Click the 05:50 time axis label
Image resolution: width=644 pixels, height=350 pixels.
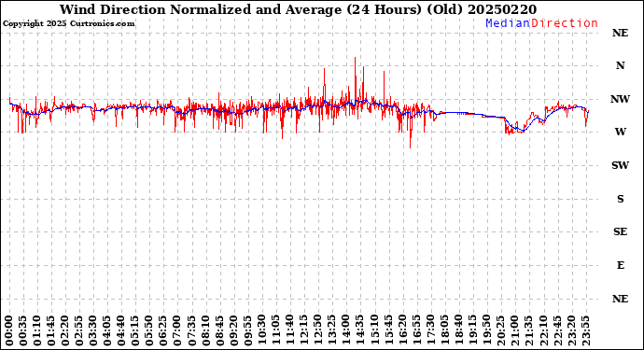click(149, 331)
